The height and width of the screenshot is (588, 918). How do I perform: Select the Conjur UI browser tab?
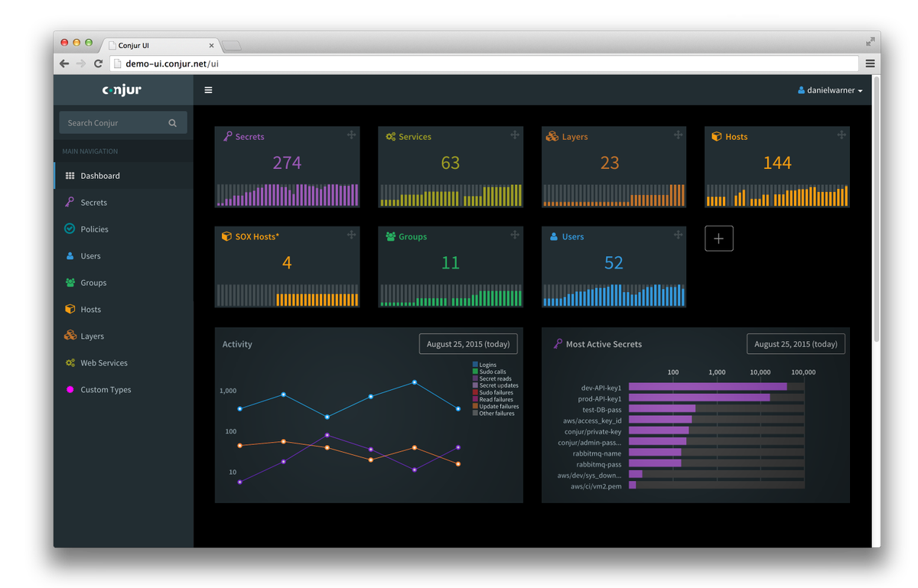[161, 46]
